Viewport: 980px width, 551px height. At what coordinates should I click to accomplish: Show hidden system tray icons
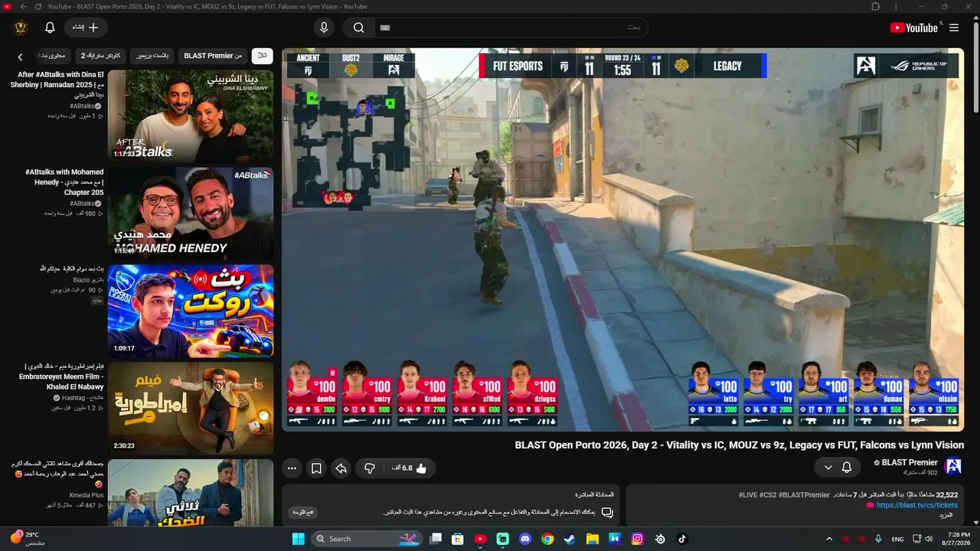pos(828,539)
